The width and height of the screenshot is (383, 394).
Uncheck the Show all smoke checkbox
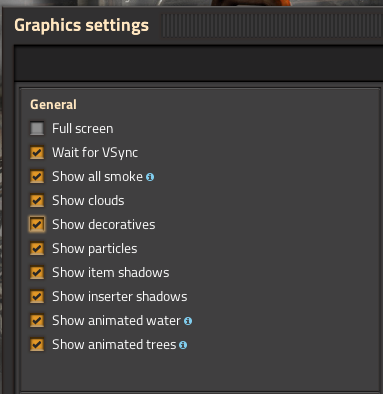(x=37, y=177)
